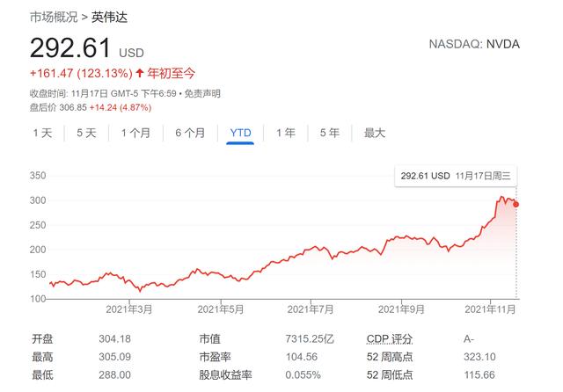Select the 最大 range tab
Viewport: 563px width, 392px height.
[375, 133]
